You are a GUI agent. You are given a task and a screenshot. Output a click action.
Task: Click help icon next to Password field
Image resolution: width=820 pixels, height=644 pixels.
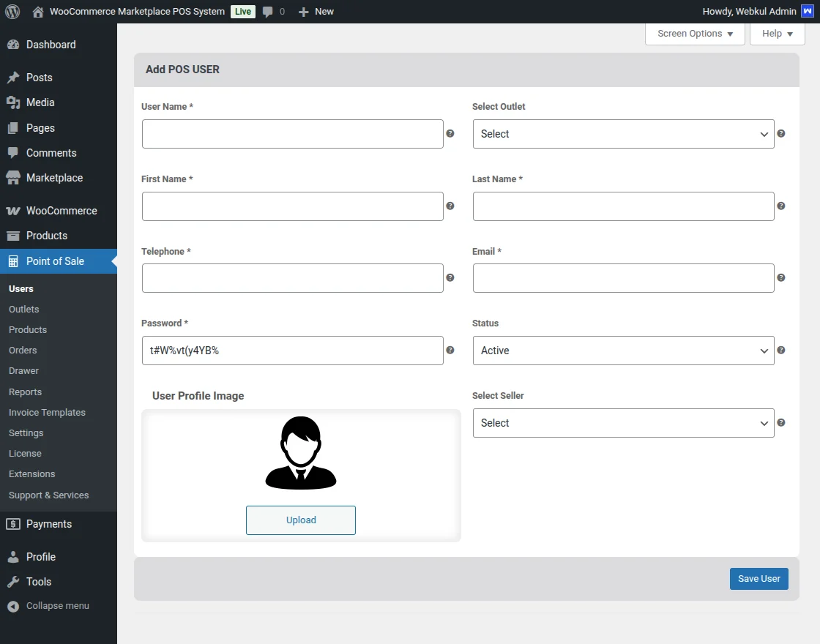pos(450,351)
